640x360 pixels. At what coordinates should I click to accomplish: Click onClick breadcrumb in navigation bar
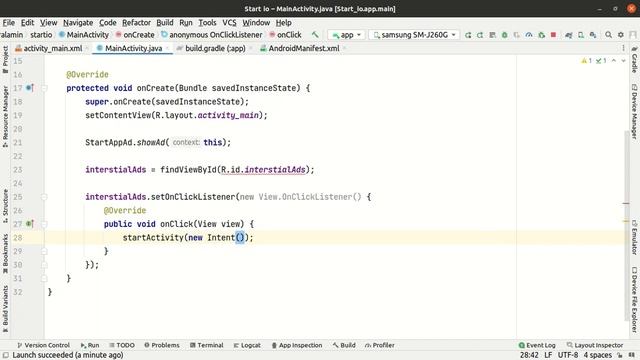(x=285, y=35)
